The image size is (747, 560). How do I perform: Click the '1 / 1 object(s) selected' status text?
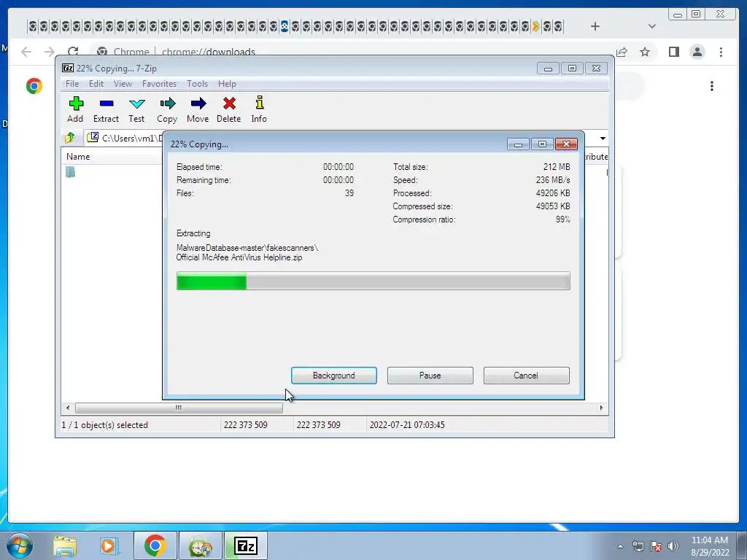click(x=105, y=425)
